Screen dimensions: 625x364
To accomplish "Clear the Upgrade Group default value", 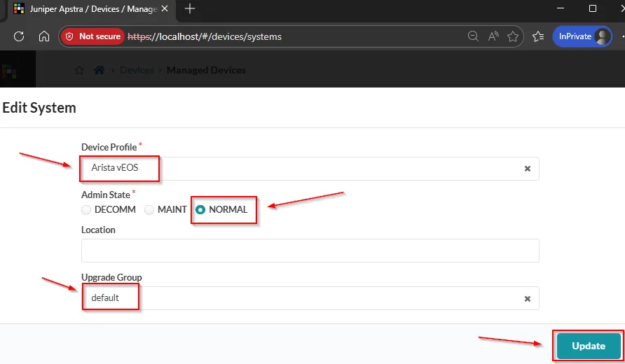I will coord(528,298).
